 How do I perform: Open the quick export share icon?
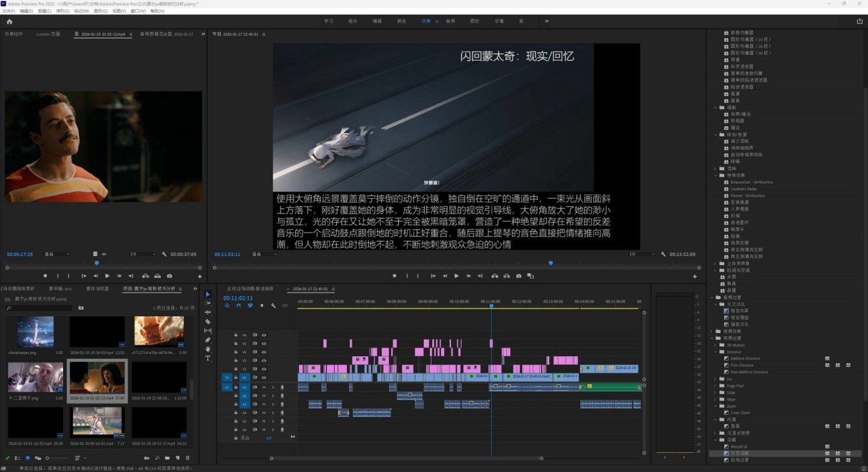point(859,21)
